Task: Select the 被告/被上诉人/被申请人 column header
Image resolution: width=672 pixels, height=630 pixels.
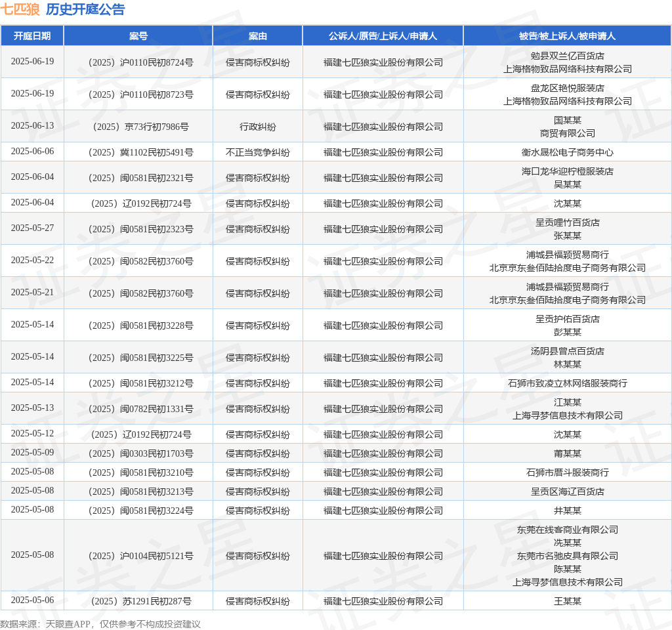Action: click(567, 36)
